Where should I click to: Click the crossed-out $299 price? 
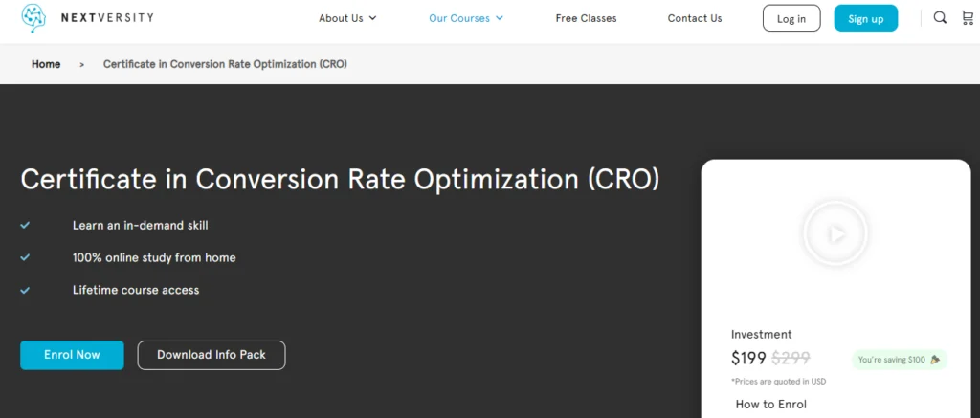791,358
